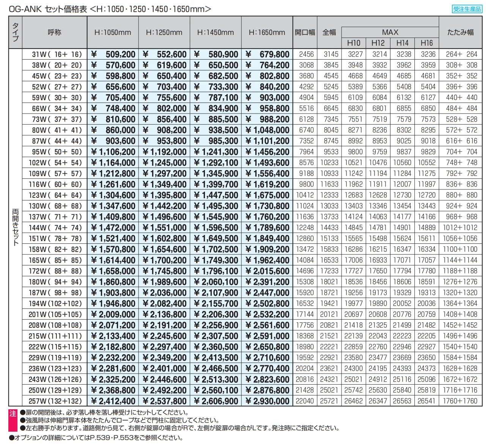Select row label 165W( 85+ 85)
Screen dimensions: 491x448
pos(55,260)
